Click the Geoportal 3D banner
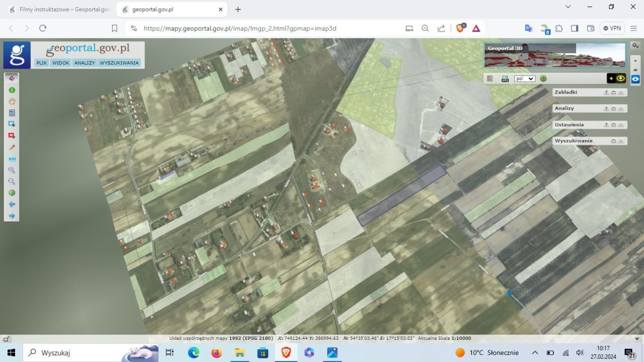 554,55
